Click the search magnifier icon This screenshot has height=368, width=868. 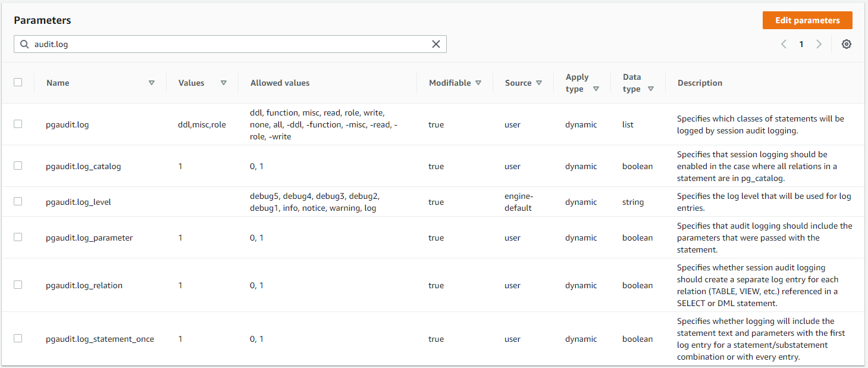tap(24, 44)
